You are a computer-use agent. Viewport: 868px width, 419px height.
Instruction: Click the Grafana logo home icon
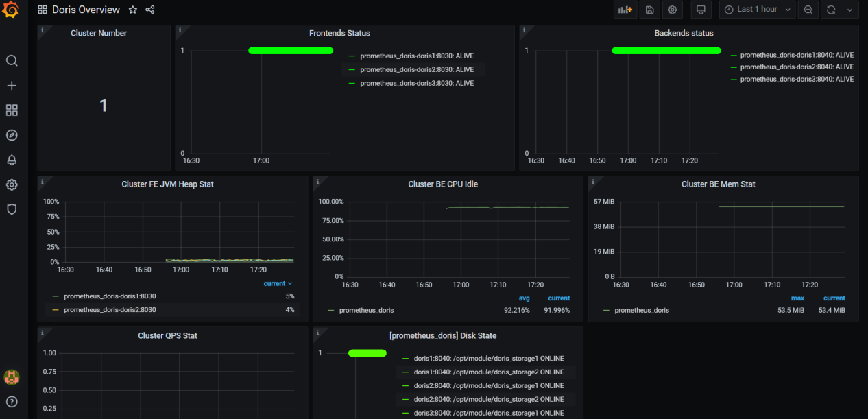(10, 10)
